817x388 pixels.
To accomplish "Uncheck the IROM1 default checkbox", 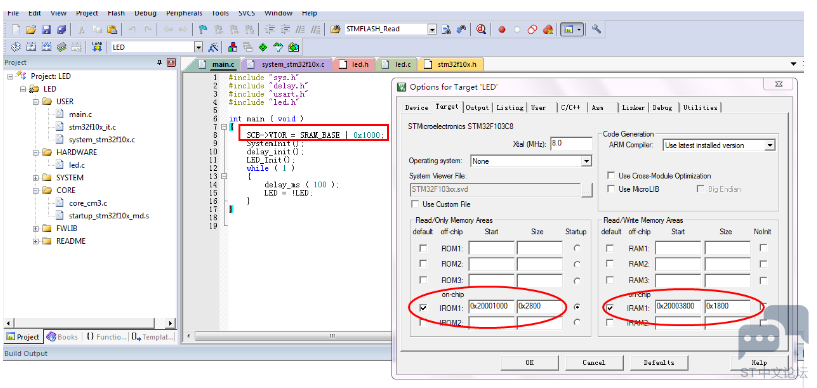I will click(x=424, y=308).
